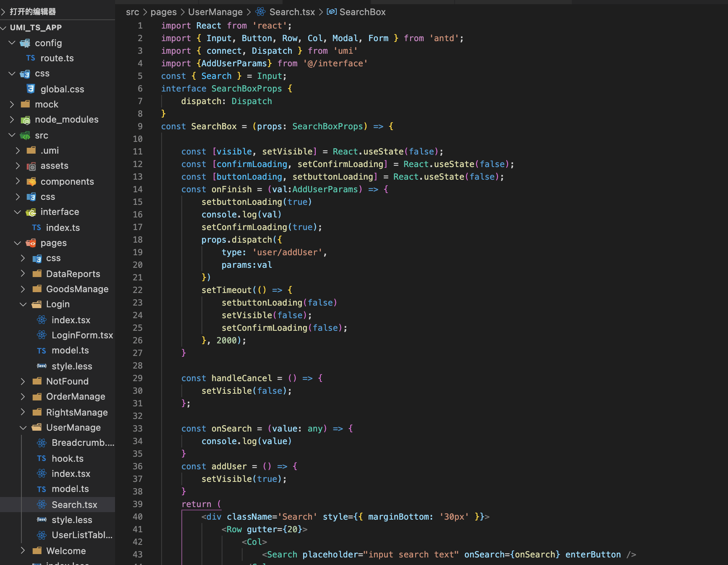Collapse the config folder chevron
Screen dimensions: 728x565
12,43
